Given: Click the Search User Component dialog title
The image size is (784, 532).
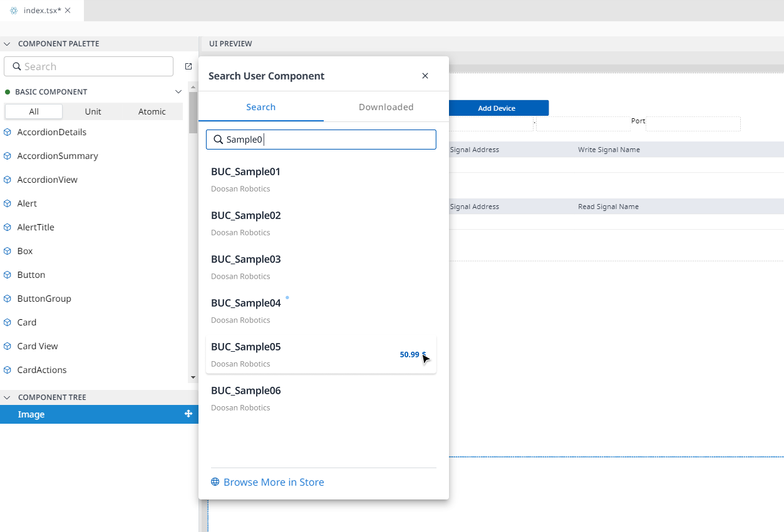Looking at the screenshot, I should point(266,76).
